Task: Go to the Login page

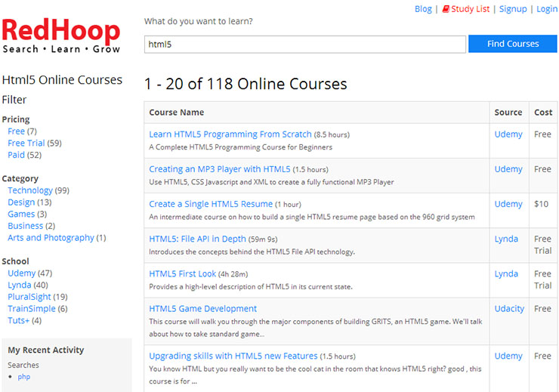Action: pyautogui.click(x=546, y=9)
